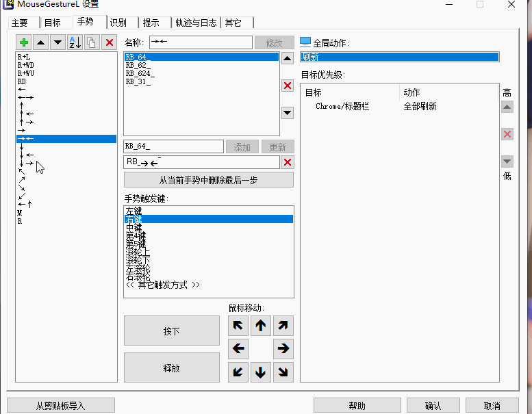Image resolution: width=532 pixels, height=414 pixels.
Task: Switch to the 轨迹与日志 tab
Action: tap(195, 23)
